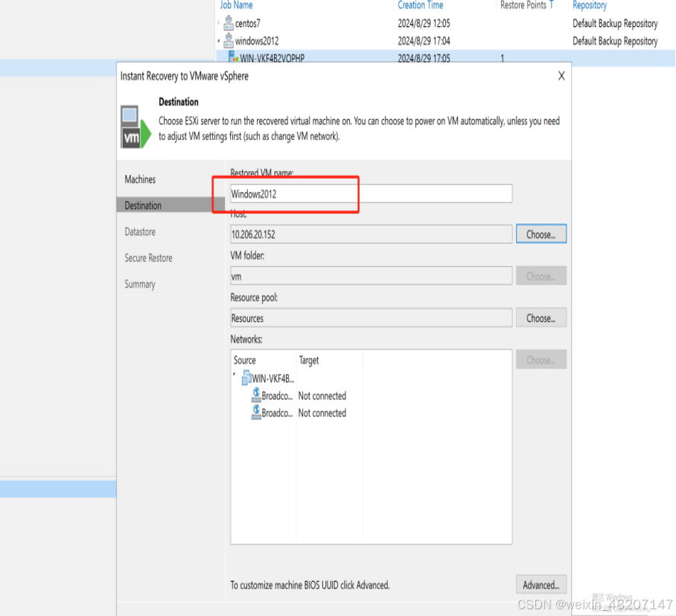Expand the centos7 backup job row

click(x=219, y=23)
